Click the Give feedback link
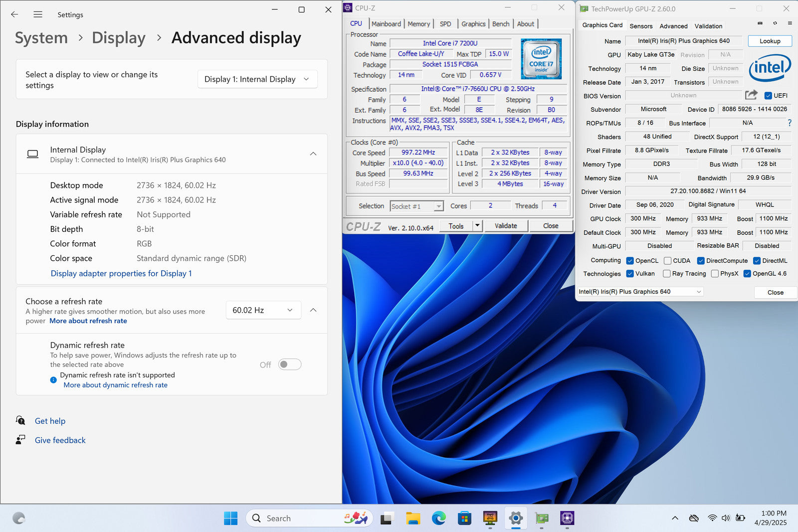Image resolution: width=798 pixels, height=532 pixels. (60, 440)
